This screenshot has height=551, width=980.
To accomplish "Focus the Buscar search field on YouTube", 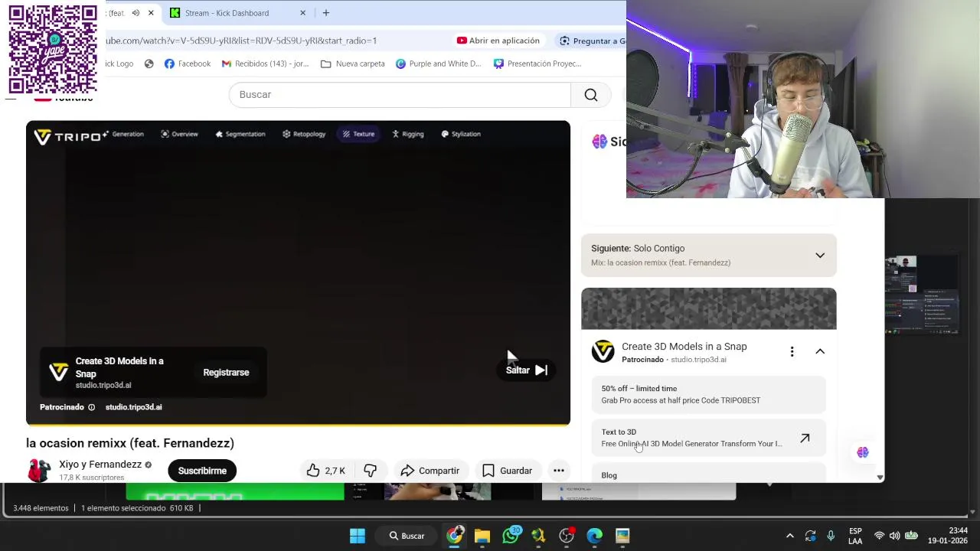I will click(400, 95).
